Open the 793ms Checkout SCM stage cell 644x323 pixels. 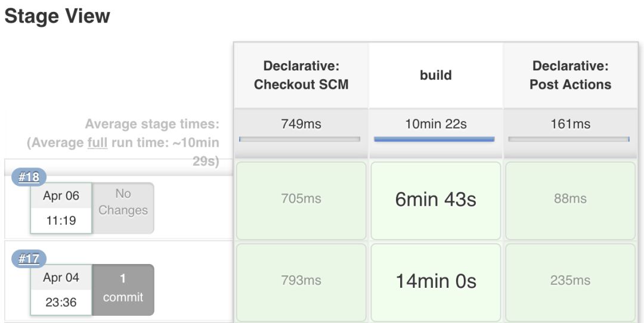301,281
